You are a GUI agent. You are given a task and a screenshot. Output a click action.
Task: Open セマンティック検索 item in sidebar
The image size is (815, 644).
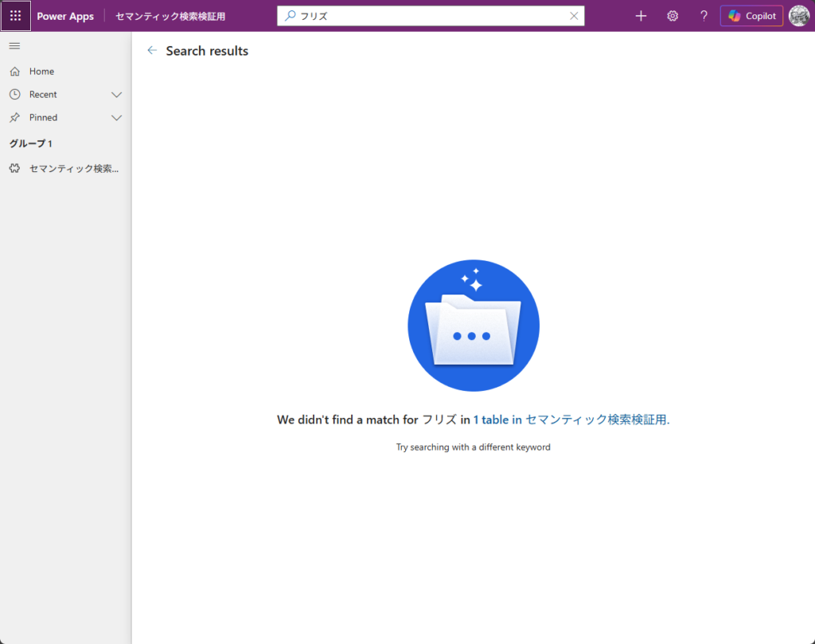tap(73, 169)
